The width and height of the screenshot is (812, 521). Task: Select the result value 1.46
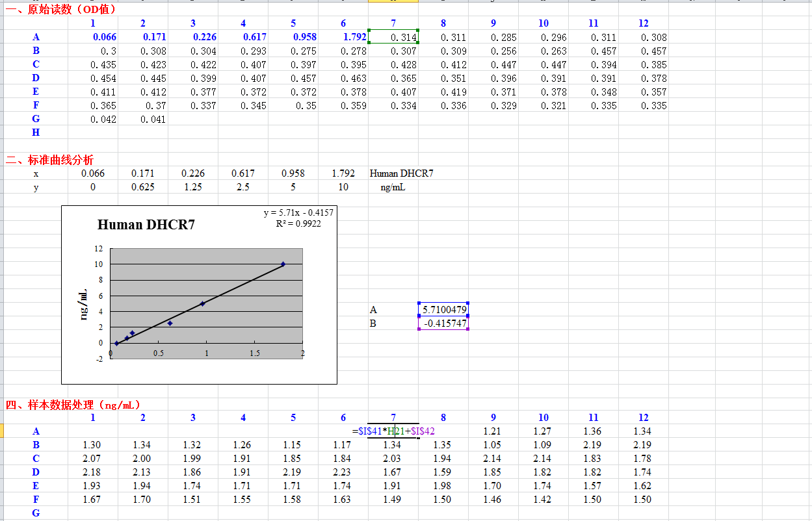pyautogui.click(x=492, y=500)
